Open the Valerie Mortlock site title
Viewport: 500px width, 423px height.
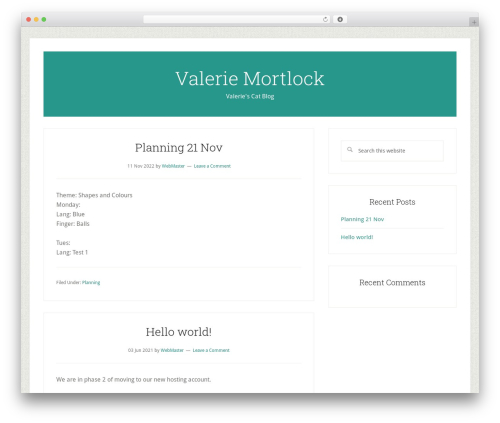click(250, 79)
